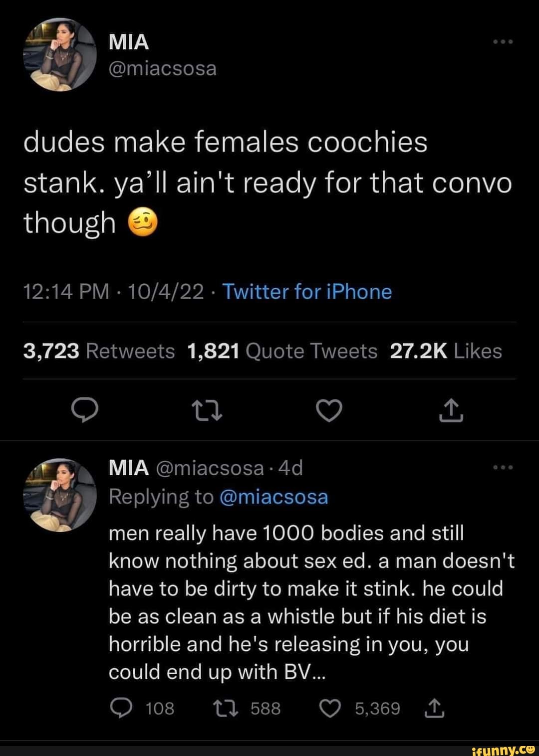The width and height of the screenshot is (539, 756).
Task: View the 1,821 Quote Tweets
Action: [x=282, y=351]
